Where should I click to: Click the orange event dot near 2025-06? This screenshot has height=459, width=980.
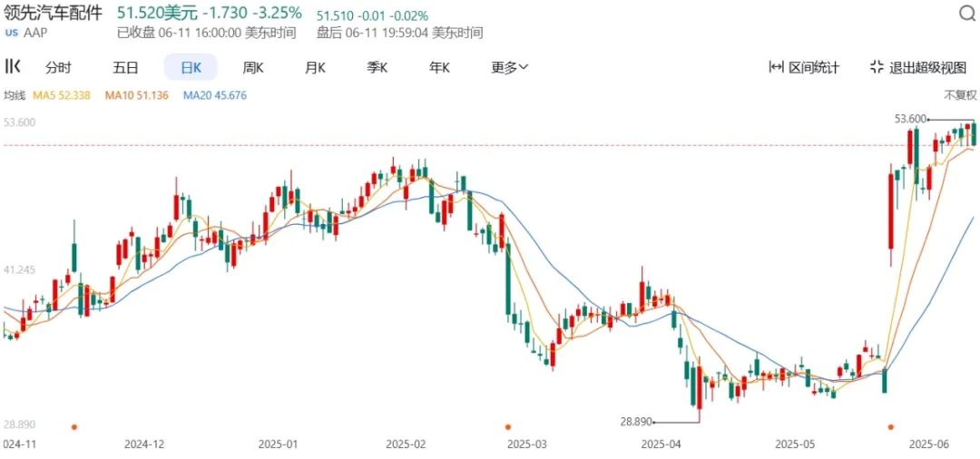891,426
